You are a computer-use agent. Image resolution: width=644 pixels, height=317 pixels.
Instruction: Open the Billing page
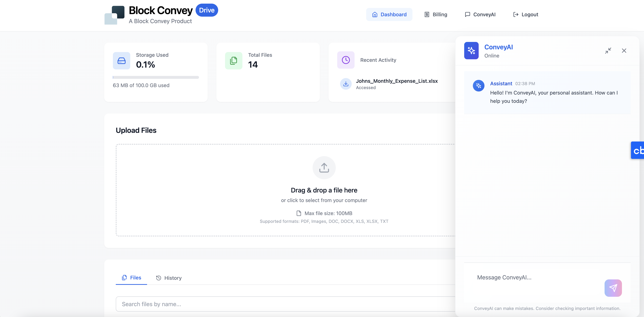click(436, 14)
